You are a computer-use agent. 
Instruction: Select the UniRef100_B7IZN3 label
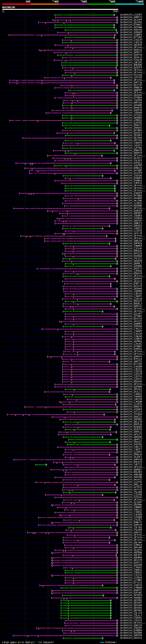click(x=131, y=37)
